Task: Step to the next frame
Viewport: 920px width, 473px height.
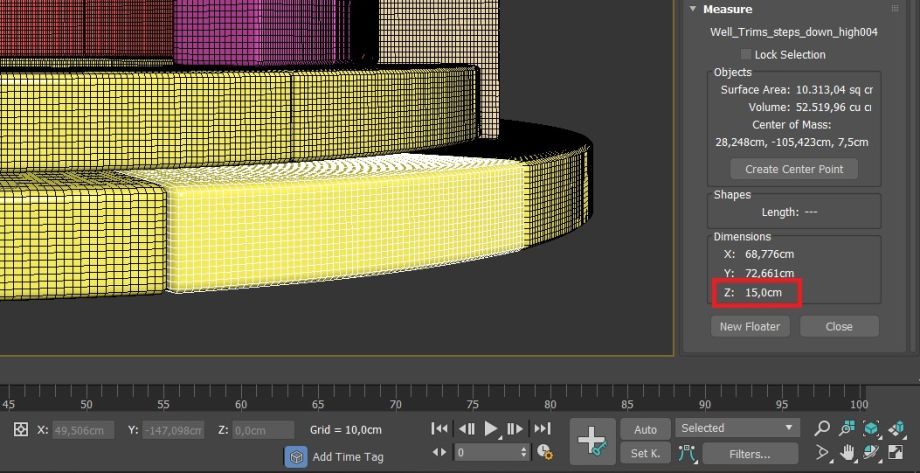Action: 515,428
